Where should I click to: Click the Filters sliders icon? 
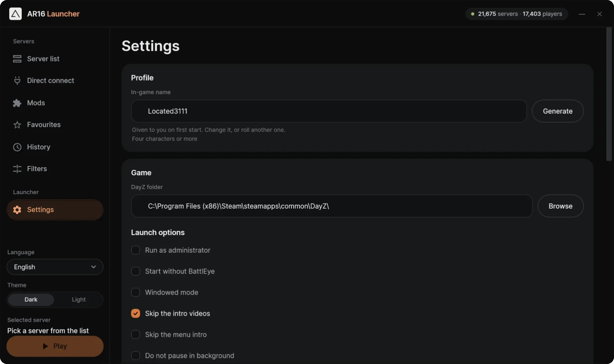coord(17,169)
